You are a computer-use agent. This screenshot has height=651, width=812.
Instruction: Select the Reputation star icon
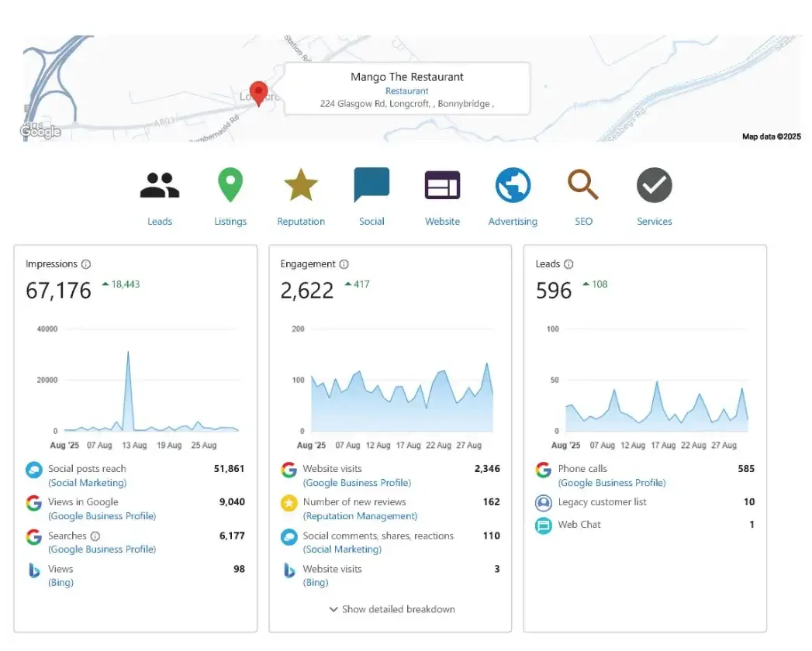(301, 186)
